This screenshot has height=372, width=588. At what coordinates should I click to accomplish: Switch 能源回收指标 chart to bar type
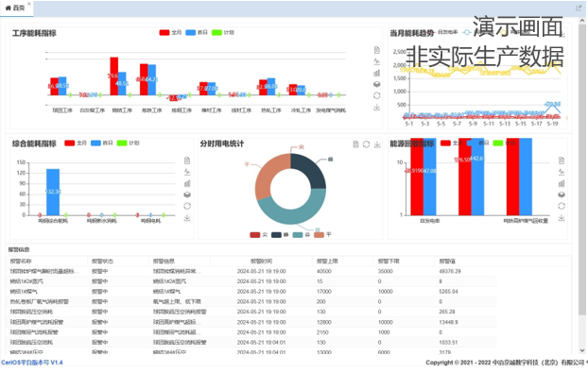[562, 183]
